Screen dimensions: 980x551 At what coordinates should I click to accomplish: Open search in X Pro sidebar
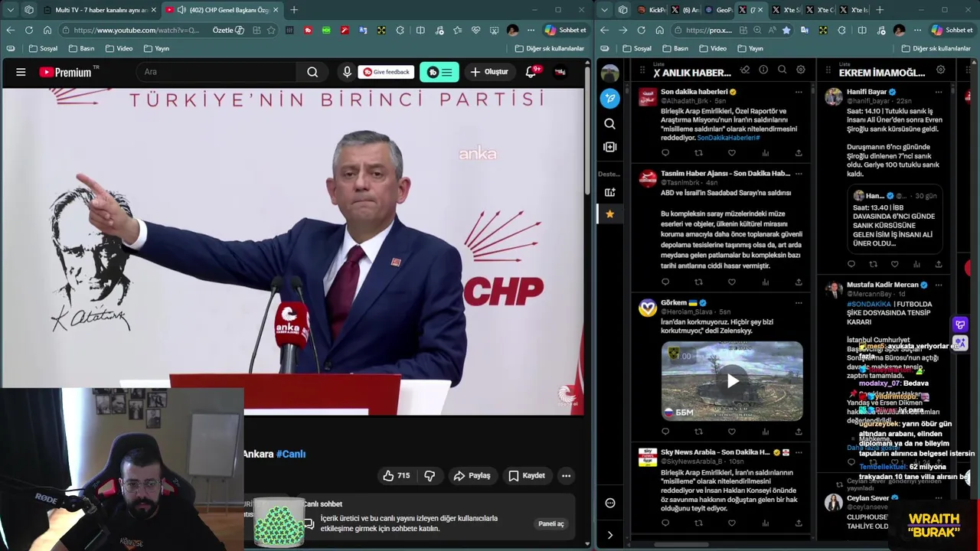(610, 123)
